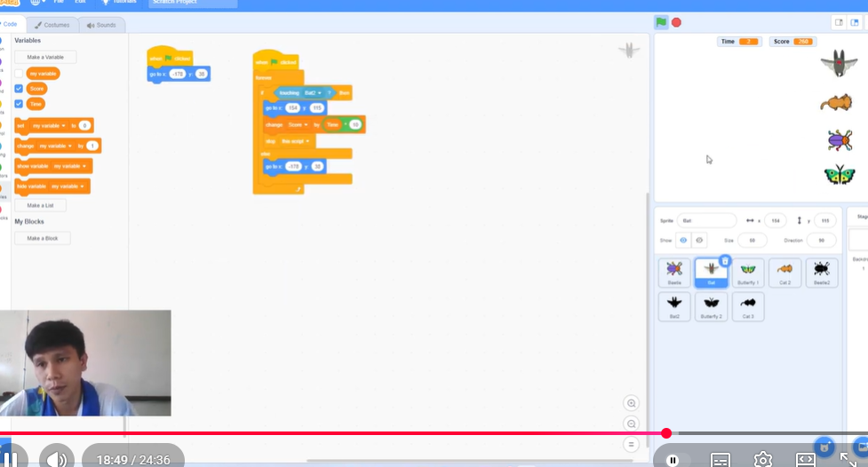Click the 'my variable' reporter block

coord(44,74)
